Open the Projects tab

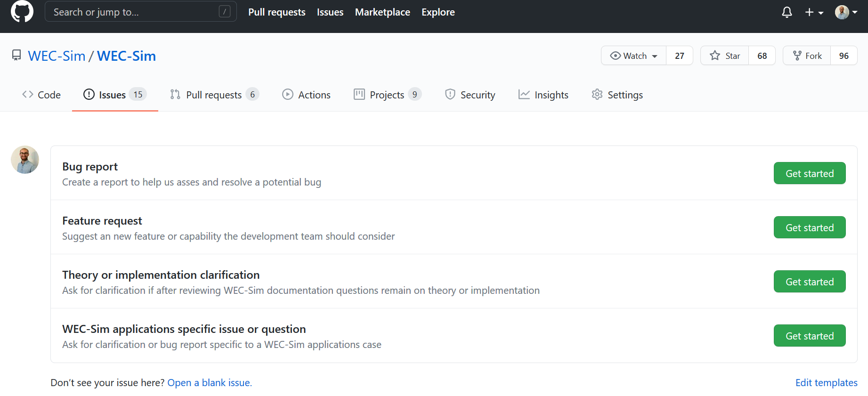[387, 95]
